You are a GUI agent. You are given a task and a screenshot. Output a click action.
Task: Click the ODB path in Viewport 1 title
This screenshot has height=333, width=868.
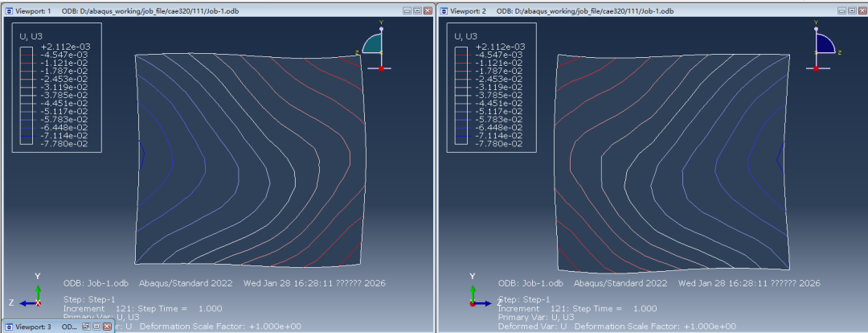click(151, 11)
